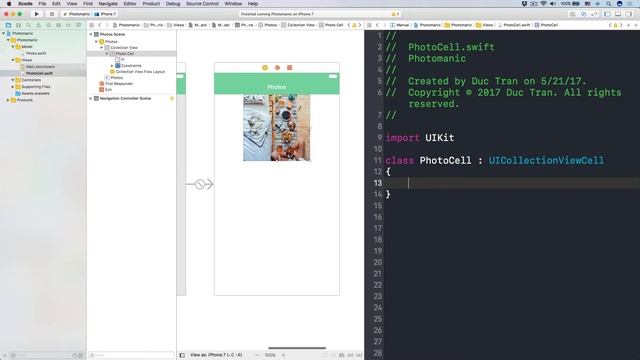640x360 pixels.
Task: Collapse the Photos Scene in outline
Action: (91, 34)
